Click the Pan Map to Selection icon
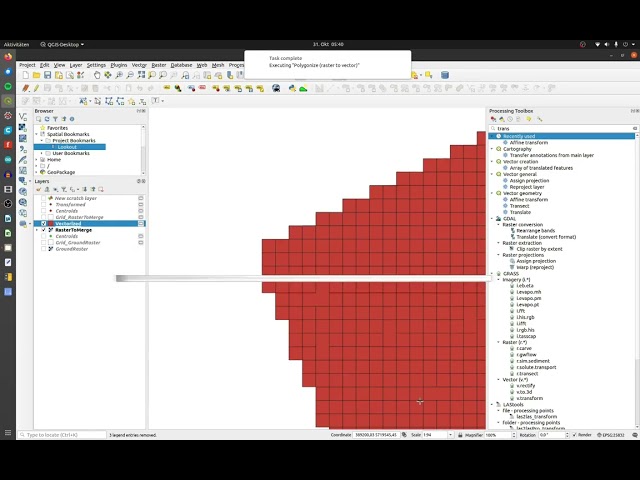This screenshot has height=480, width=640. tap(108, 75)
